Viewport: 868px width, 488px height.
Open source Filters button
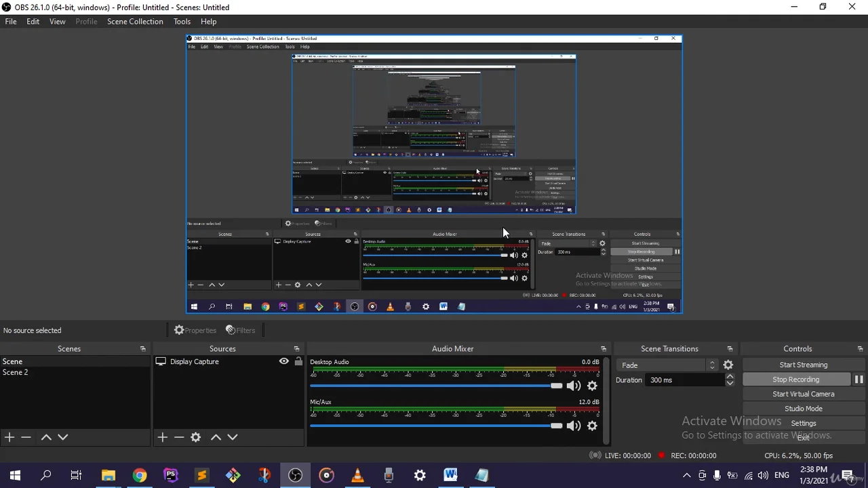pyautogui.click(x=241, y=330)
